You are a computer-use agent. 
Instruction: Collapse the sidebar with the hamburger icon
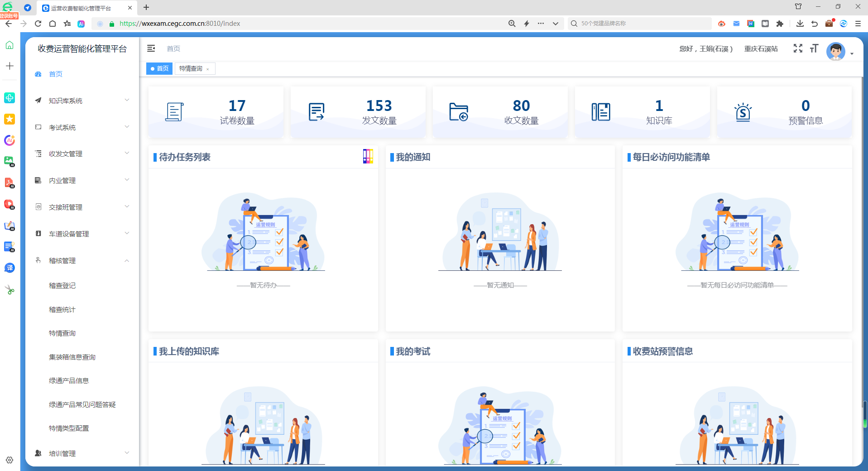coord(151,48)
